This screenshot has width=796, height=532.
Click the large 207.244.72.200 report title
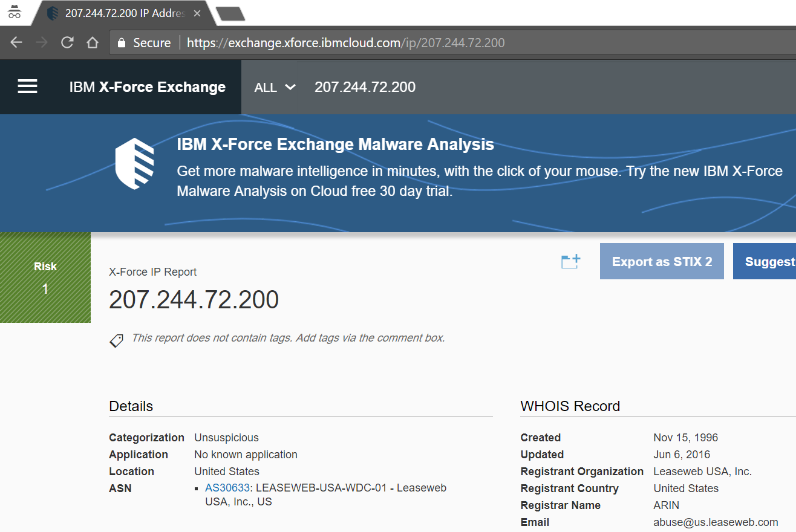coord(194,299)
